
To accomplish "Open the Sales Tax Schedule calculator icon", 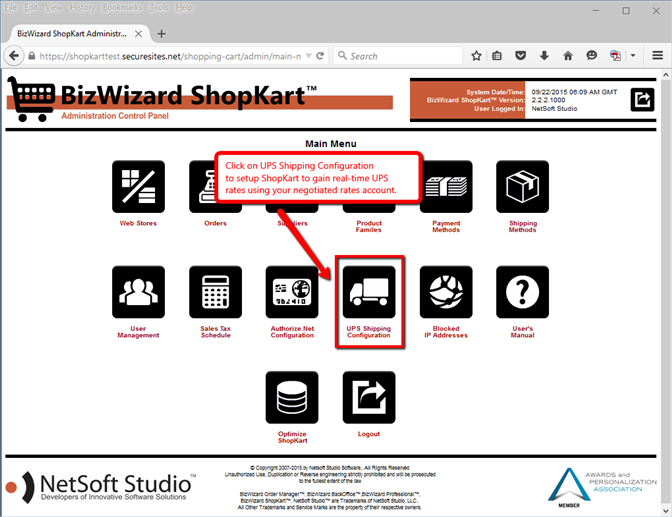I will coord(216,292).
